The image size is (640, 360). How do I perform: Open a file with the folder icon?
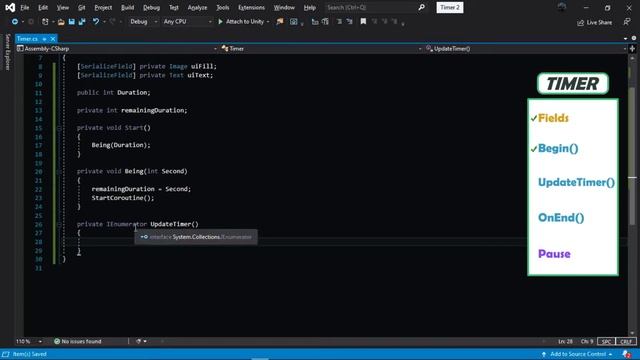click(x=61, y=22)
